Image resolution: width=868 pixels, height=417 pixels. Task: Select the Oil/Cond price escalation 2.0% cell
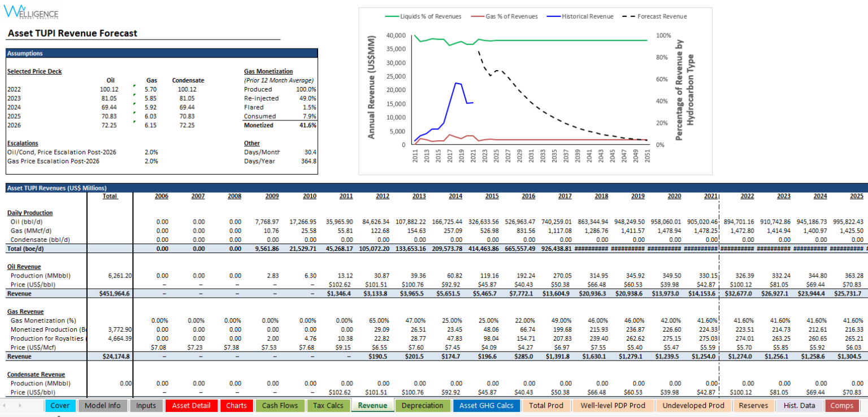(x=151, y=152)
